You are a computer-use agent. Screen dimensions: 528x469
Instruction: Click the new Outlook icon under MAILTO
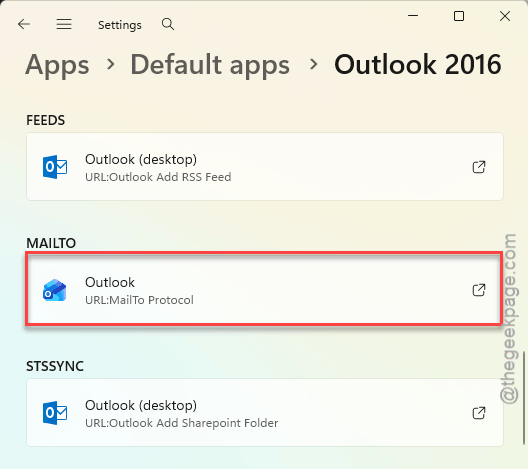click(55, 290)
